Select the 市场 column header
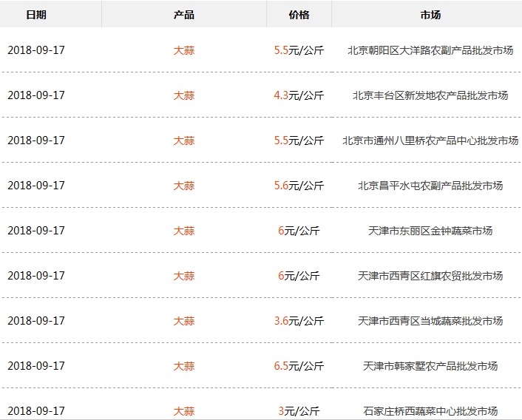522x420 pixels. pyautogui.click(x=430, y=15)
